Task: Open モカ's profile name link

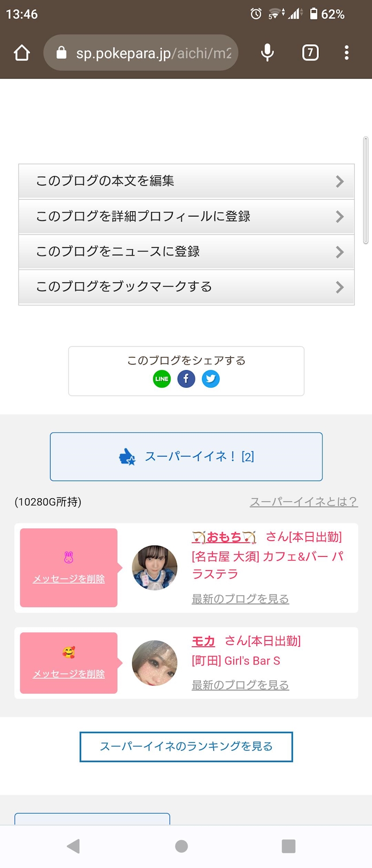Action: [203, 641]
